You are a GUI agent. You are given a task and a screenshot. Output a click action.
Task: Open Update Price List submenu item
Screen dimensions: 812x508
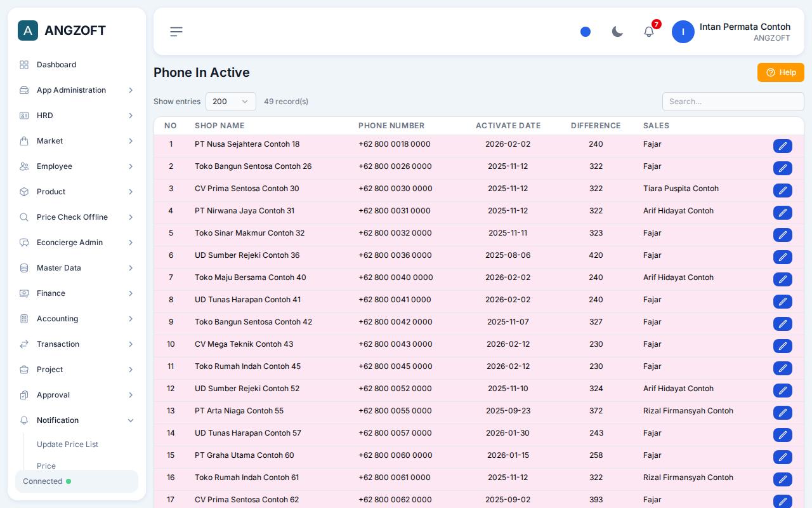pyautogui.click(x=67, y=444)
